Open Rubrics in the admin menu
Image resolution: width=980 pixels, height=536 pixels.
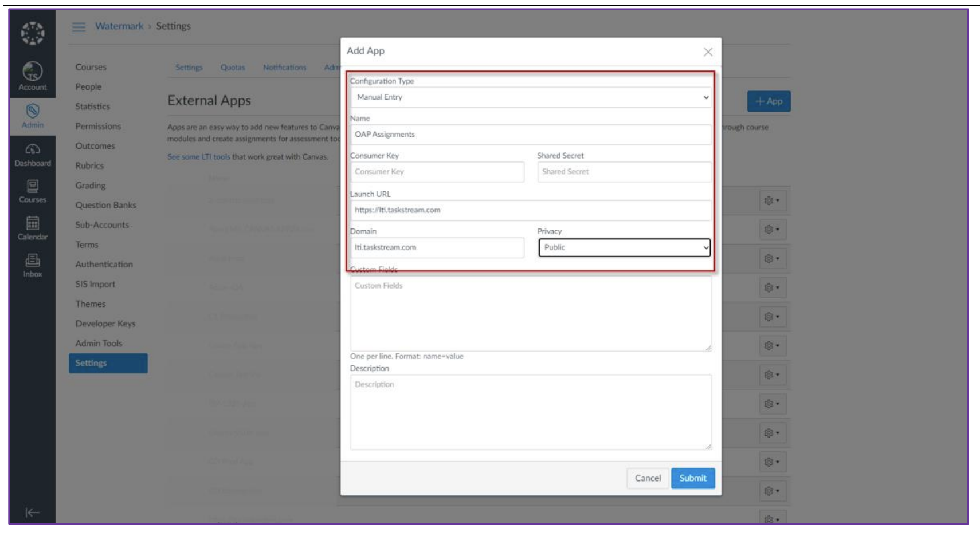[x=89, y=166]
